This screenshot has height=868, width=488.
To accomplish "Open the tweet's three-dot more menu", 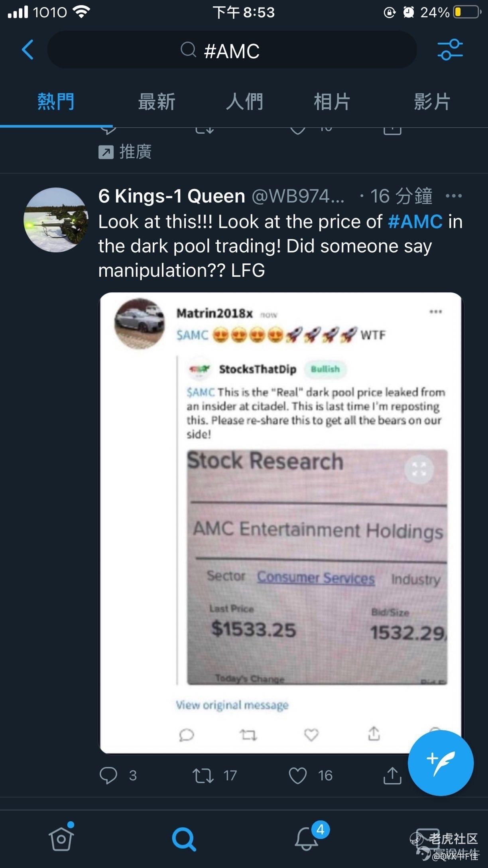I will pos(454,196).
